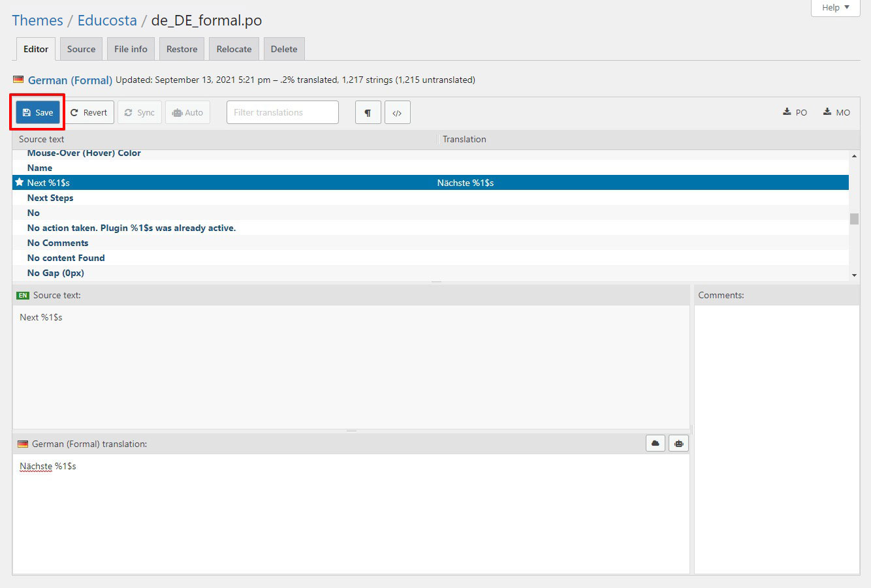This screenshot has width=871, height=588.
Task: Click the Save button
Action: tap(38, 112)
